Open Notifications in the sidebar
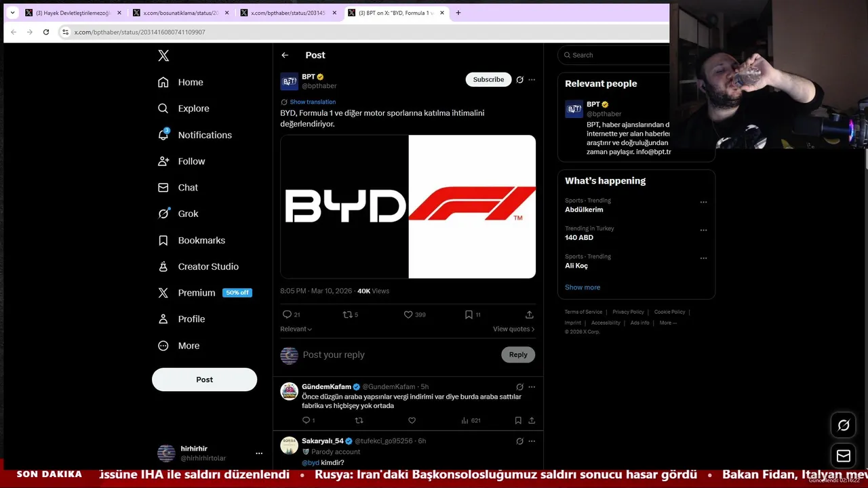This screenshot has width=868, height=488. 195,135
